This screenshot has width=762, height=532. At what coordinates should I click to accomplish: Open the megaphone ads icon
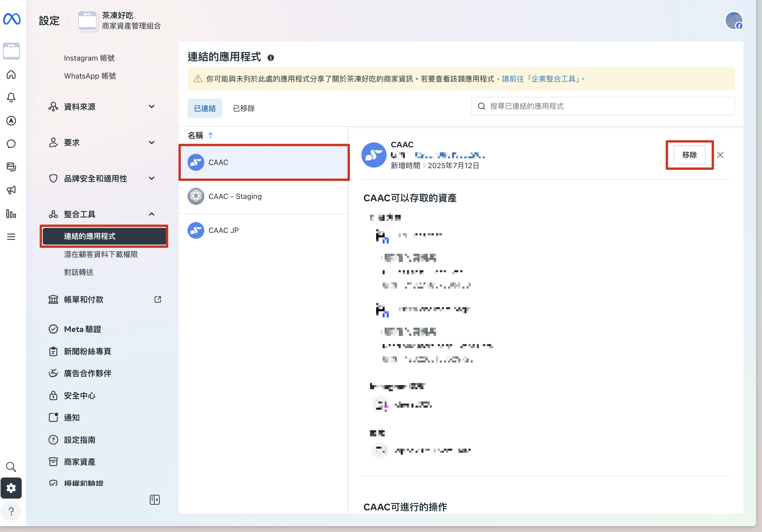(11, 190)
